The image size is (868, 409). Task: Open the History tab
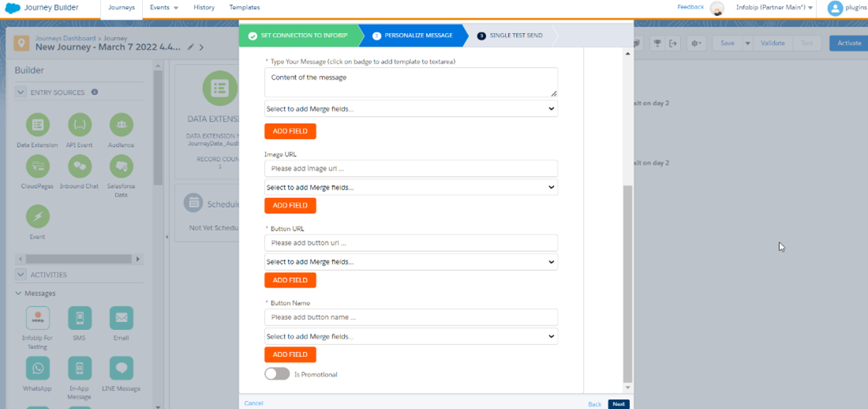(204, 8)
